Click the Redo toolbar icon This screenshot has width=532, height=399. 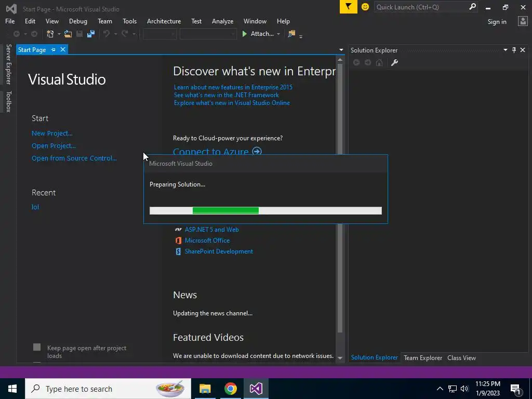[125, 34]
